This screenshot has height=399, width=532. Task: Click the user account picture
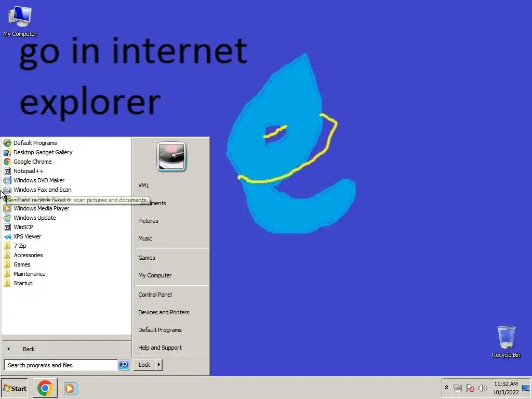[171, 156]
